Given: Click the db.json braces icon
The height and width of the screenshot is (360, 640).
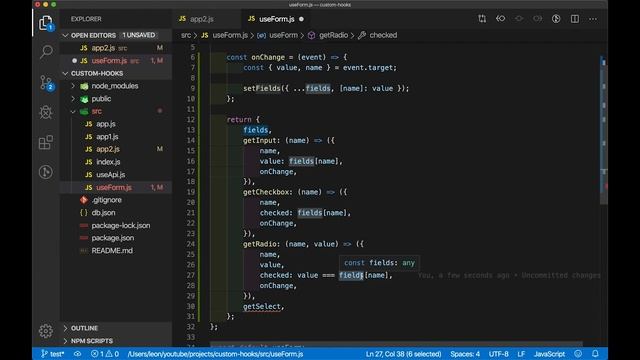Looking at the screenshot, I should coord(84,213).
